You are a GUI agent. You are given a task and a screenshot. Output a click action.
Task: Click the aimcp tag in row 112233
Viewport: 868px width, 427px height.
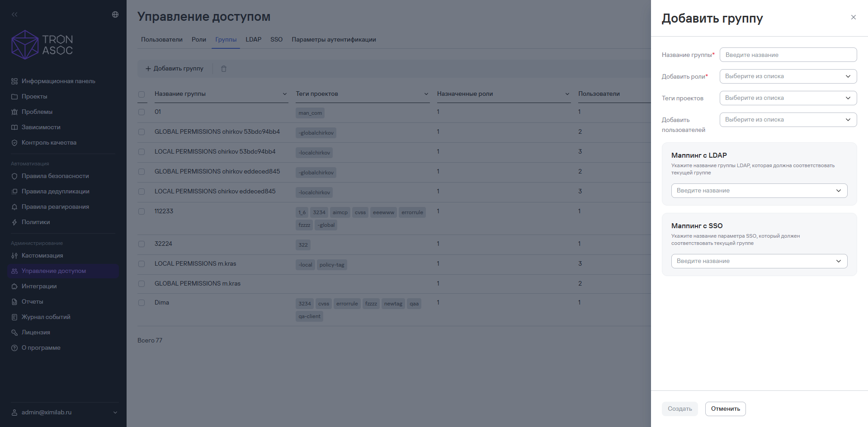tap(340, 212)
